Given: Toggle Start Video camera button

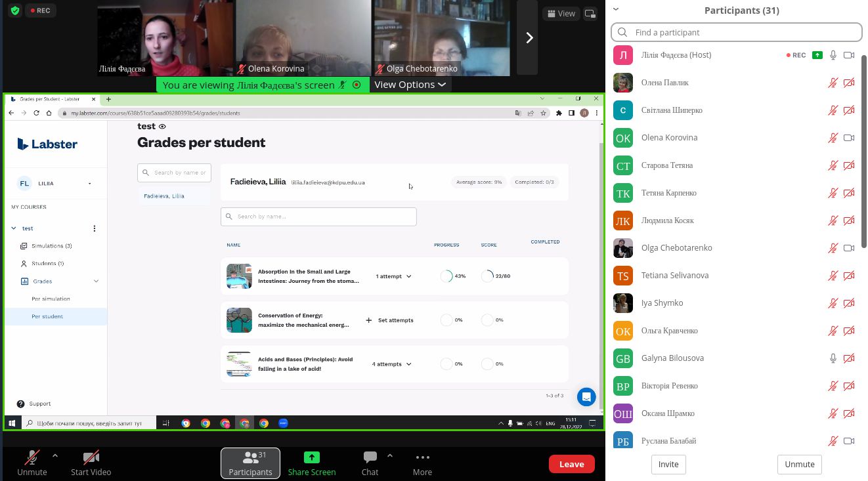Looking at the screenshot, I should [x=91, y=457].
